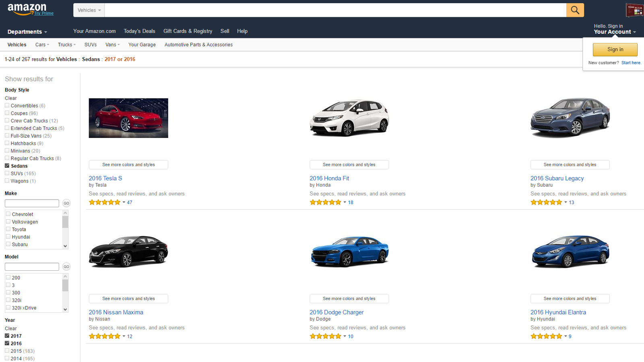Screen dimensions: 644x362
Task: Click the Make list scroll up arrow
Action: coord(65,213)
